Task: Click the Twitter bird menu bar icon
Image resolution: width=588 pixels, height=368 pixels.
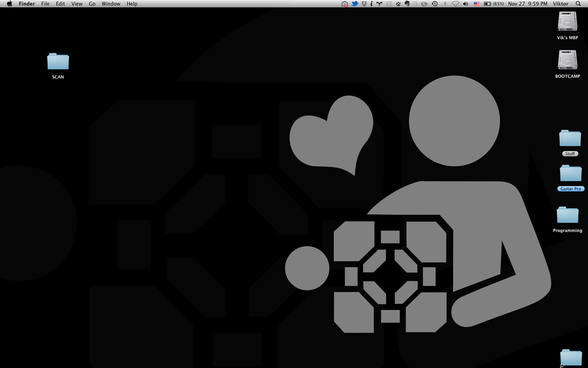Action: (355, 4)
